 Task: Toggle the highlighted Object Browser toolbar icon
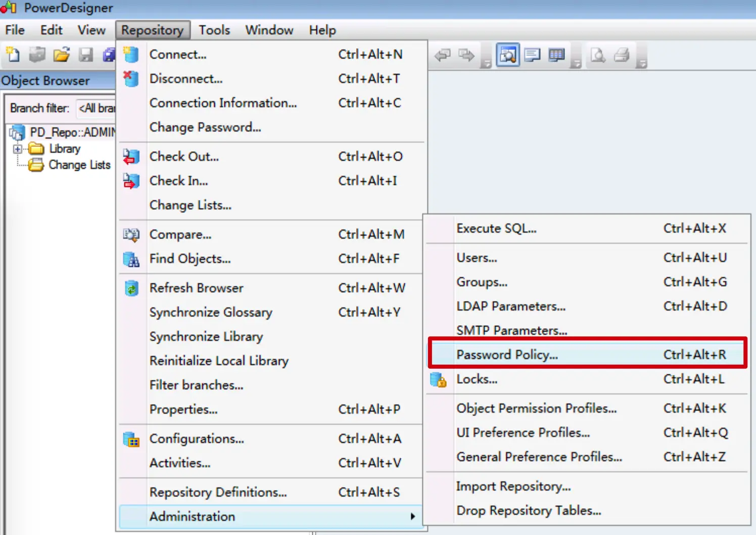coord(508,55)
